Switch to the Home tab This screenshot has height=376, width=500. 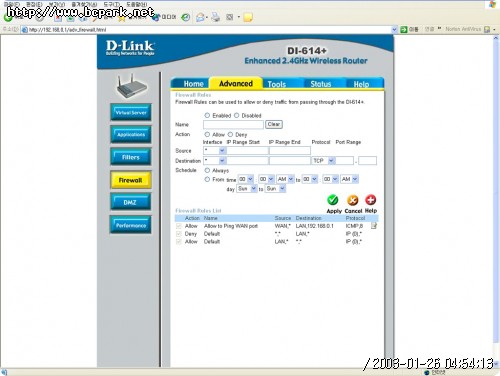point(193,84)
